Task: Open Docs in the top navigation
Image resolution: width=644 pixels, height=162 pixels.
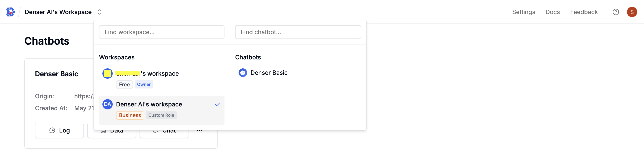Action: (552, 12)
